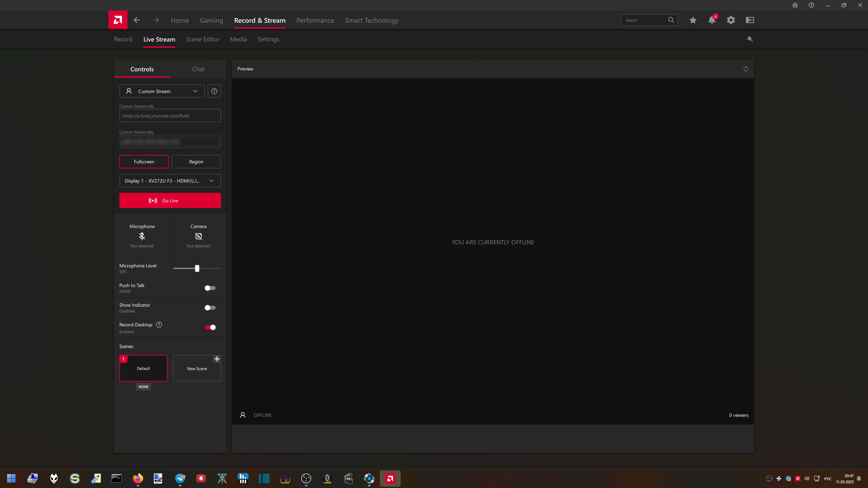Screen dimensions: 868x488
Task: Select the Region capture button
Action: [196, 162]
